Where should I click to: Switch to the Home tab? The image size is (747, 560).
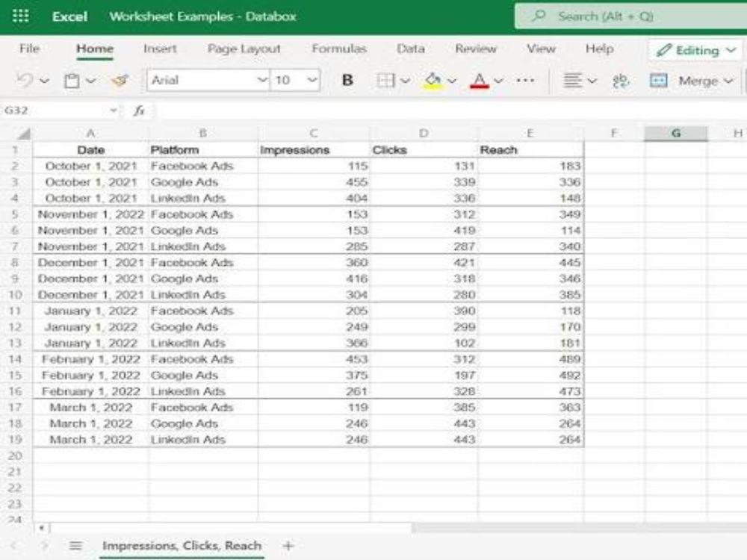(x=95, y=49)
